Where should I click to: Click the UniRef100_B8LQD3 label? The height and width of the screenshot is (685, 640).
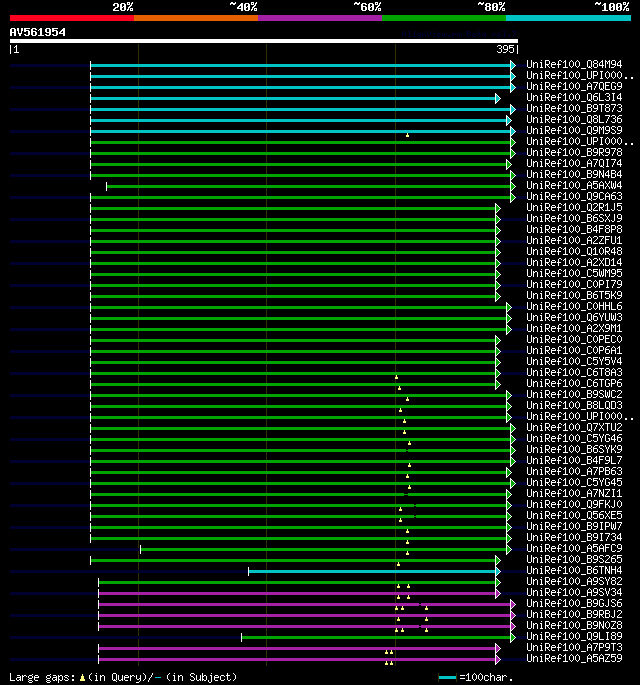coord(574,405)
